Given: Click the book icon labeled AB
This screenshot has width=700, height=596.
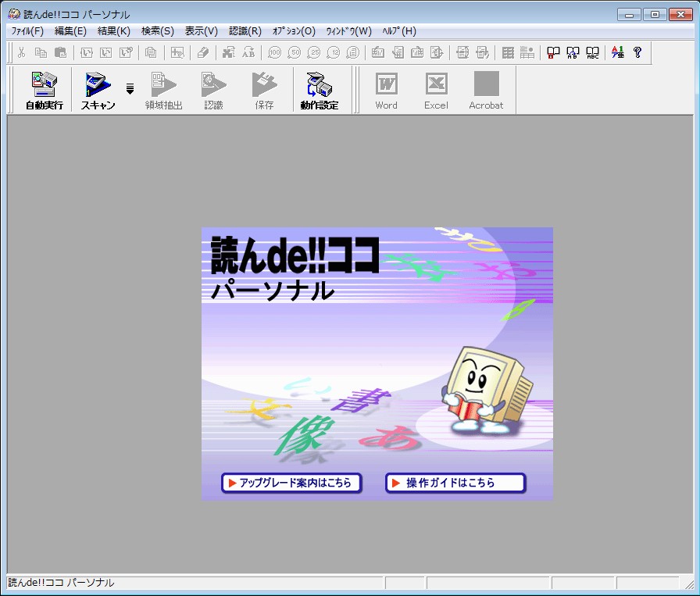Looking at the screenshot, I should pyautogui.click(x=573, y=52).
